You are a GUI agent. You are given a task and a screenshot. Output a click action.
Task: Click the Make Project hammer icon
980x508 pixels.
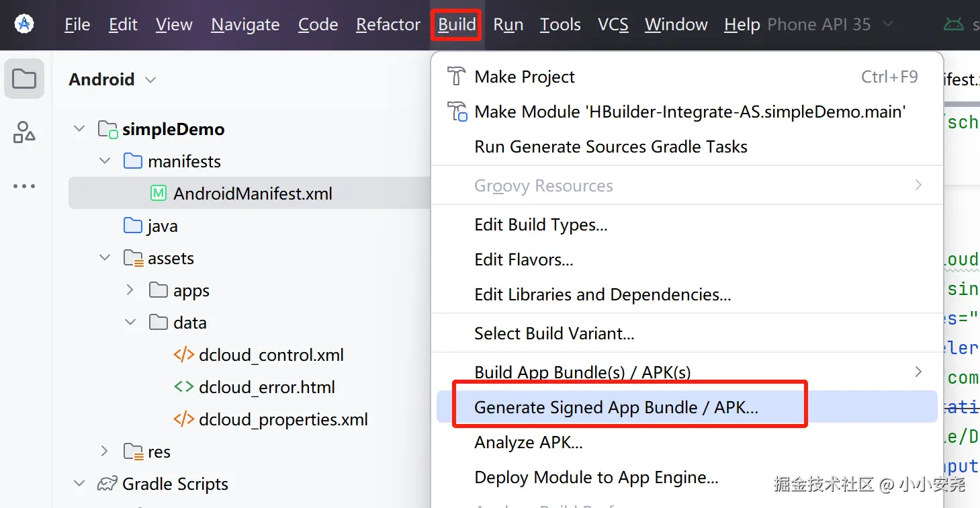tap(457, 77)
